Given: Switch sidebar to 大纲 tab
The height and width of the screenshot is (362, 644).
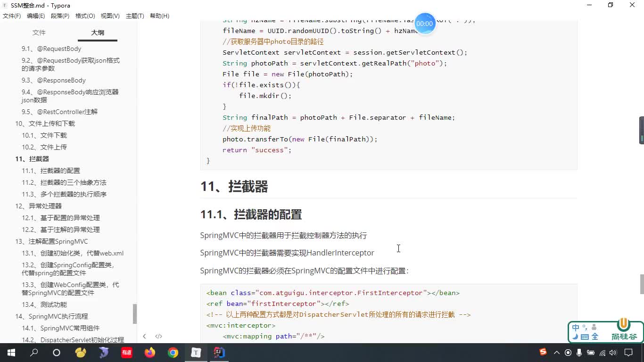Looking at the screenshot, I should pyautogui.click(x=98, y=33).
